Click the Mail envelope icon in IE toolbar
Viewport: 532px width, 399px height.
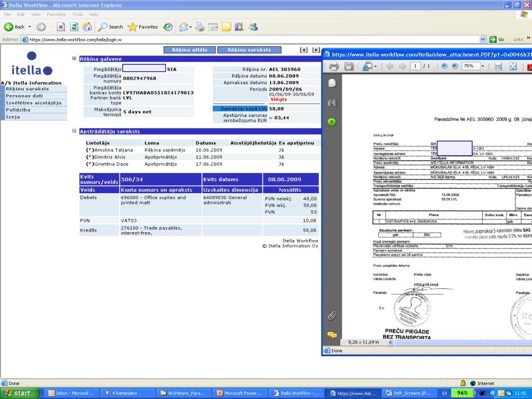point(183,27)
